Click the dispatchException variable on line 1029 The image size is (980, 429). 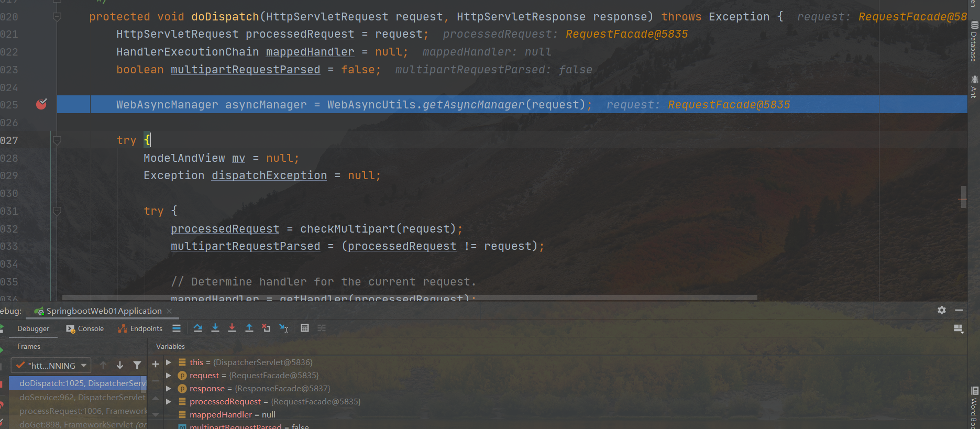click(x=269, y=175)
